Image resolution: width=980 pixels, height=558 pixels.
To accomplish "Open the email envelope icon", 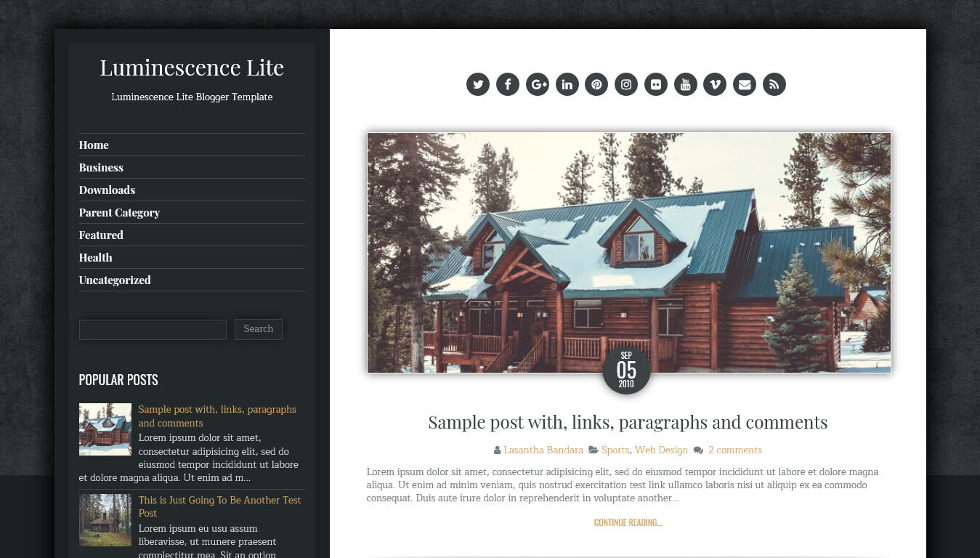I will [745, 84].
